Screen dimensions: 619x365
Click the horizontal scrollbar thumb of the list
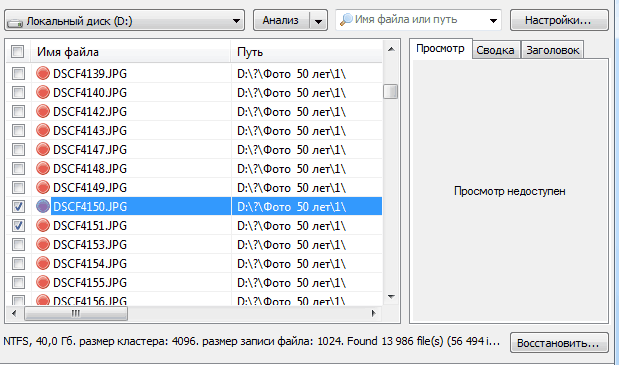76,313
